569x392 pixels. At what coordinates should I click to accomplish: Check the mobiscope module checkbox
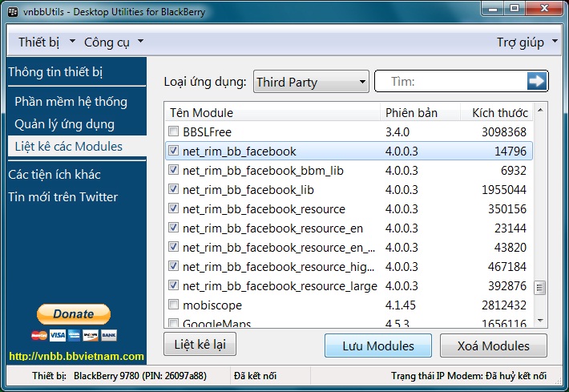pos(173,304)
